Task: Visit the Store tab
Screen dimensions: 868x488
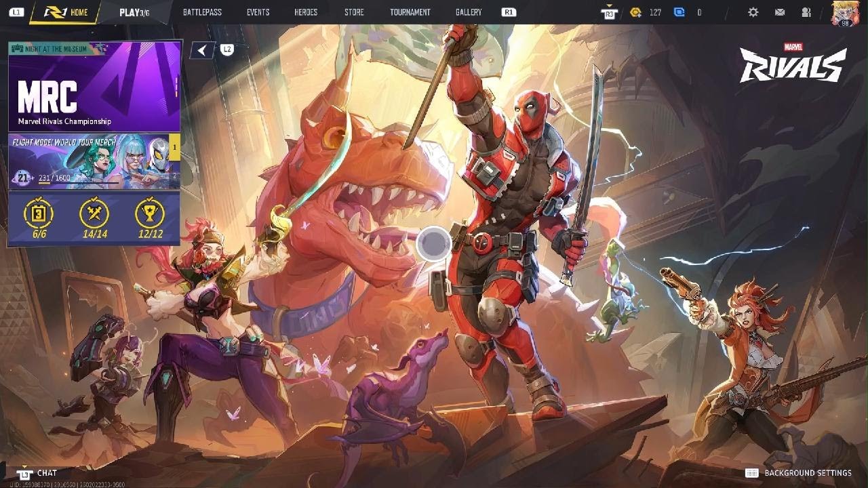Action: [x=354, y=12]
